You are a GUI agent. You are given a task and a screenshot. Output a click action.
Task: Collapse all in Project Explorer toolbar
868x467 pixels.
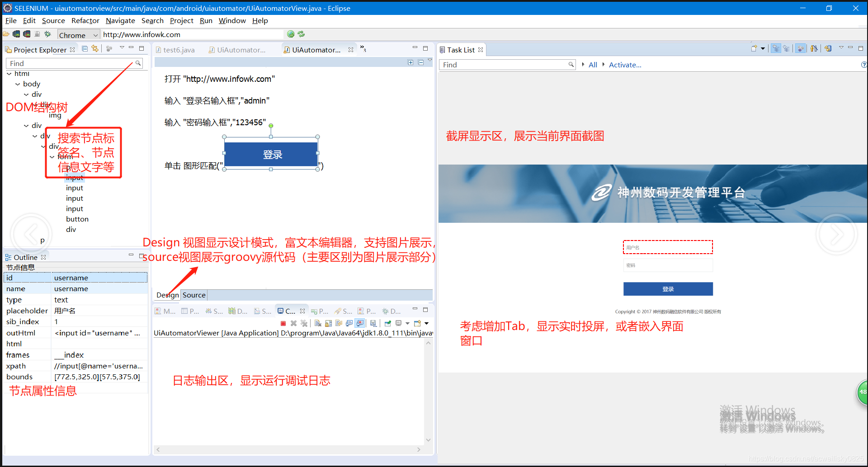[85, 49]
